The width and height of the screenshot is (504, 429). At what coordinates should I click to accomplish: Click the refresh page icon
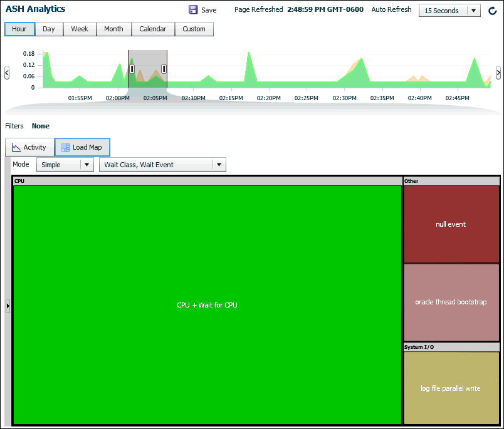492,11
